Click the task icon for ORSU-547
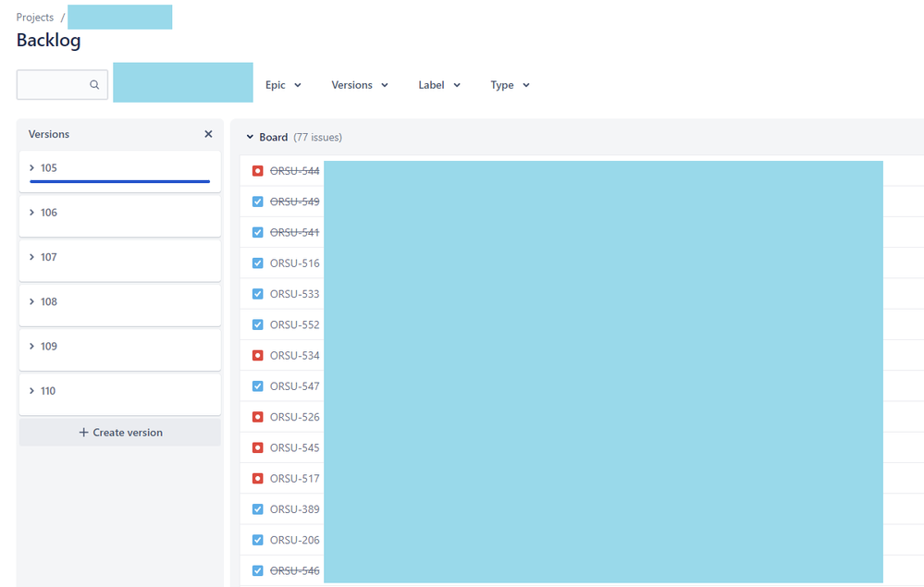This screenshot has height=587, width=924. coord(257,386)
